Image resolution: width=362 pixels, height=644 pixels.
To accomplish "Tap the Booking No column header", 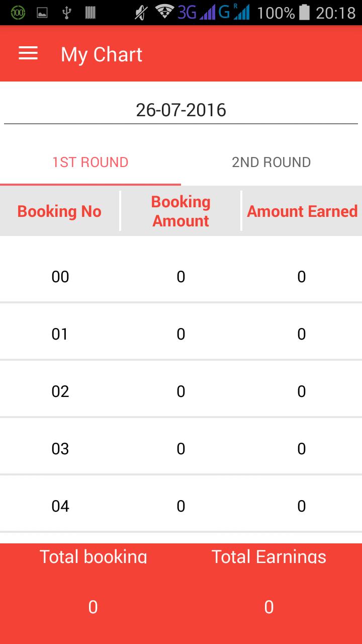I will coord(59,211).
